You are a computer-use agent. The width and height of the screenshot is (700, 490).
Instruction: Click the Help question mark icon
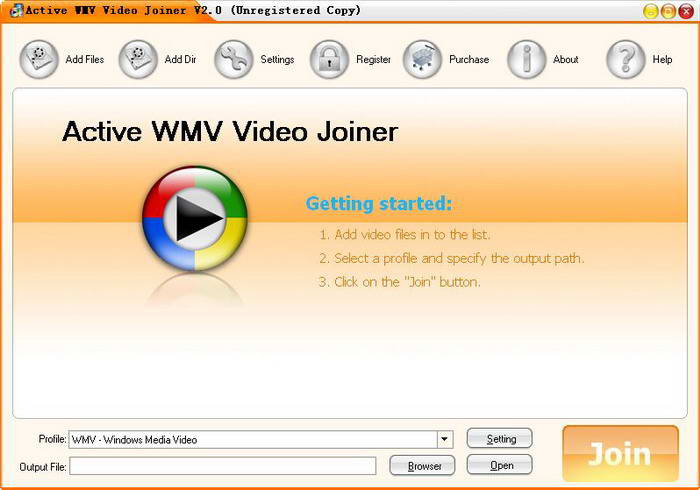(626, 59)
